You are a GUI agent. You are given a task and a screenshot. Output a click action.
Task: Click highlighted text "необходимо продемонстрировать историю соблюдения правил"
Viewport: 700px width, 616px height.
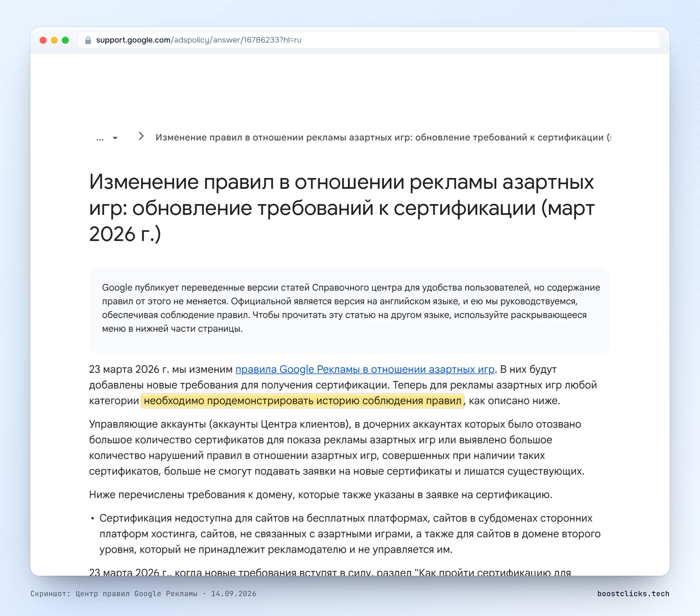302,401
